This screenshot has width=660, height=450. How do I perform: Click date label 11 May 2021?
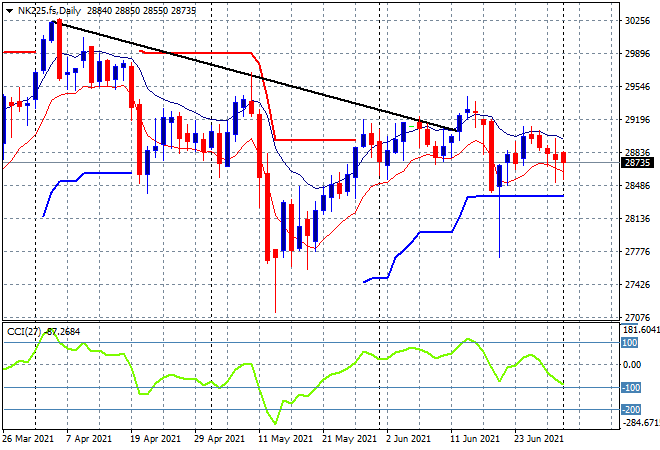pos(285,439)
